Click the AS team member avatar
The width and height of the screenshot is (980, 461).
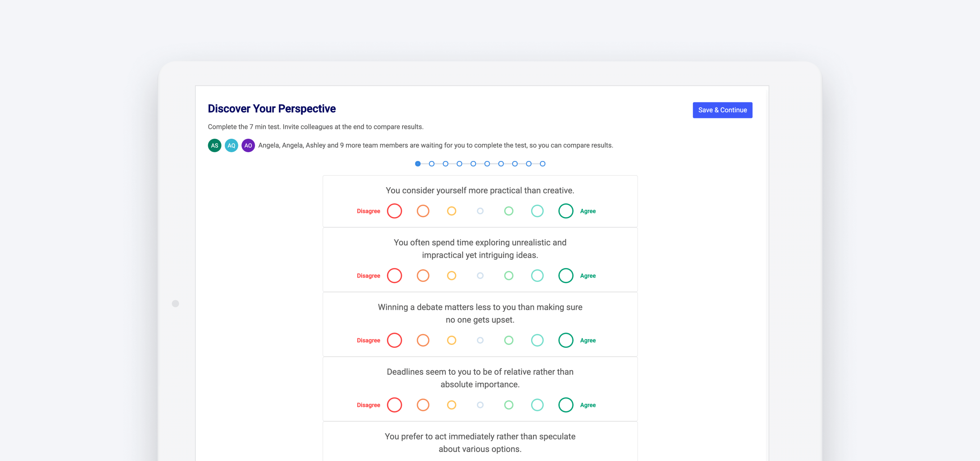tap(215, 145)
